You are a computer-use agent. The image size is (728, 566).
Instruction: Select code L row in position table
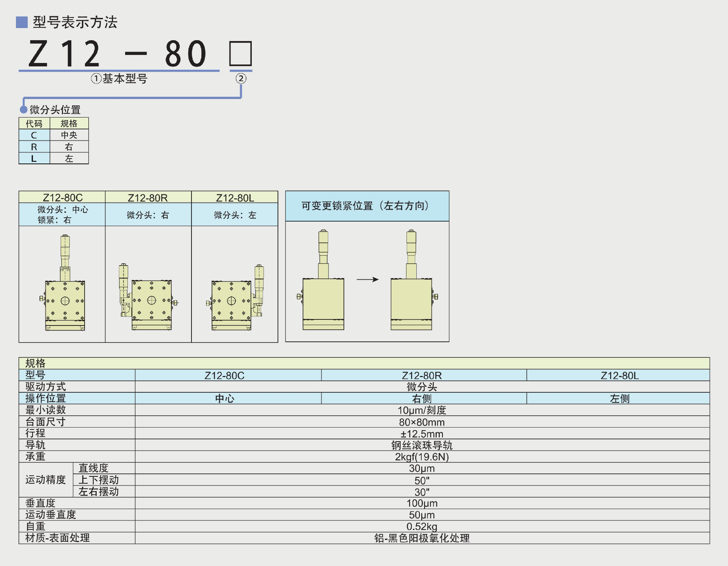pyautogui.click(x=34, y=159)
